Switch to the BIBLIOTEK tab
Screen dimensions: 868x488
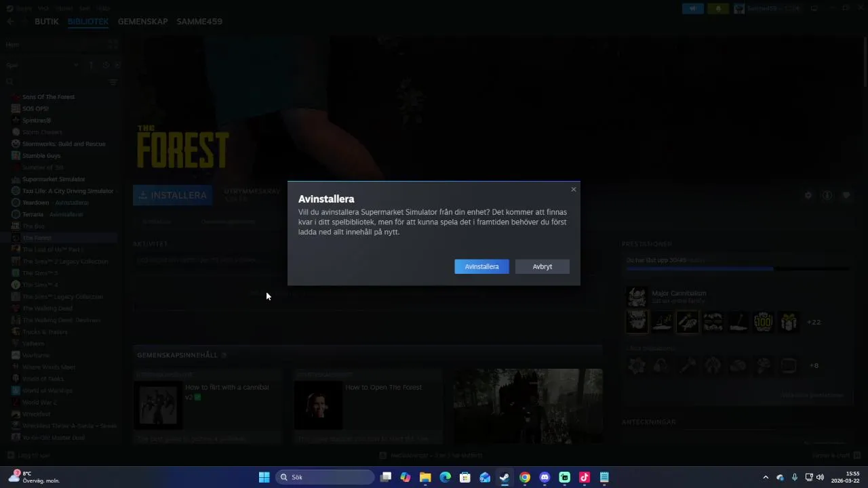88,21
